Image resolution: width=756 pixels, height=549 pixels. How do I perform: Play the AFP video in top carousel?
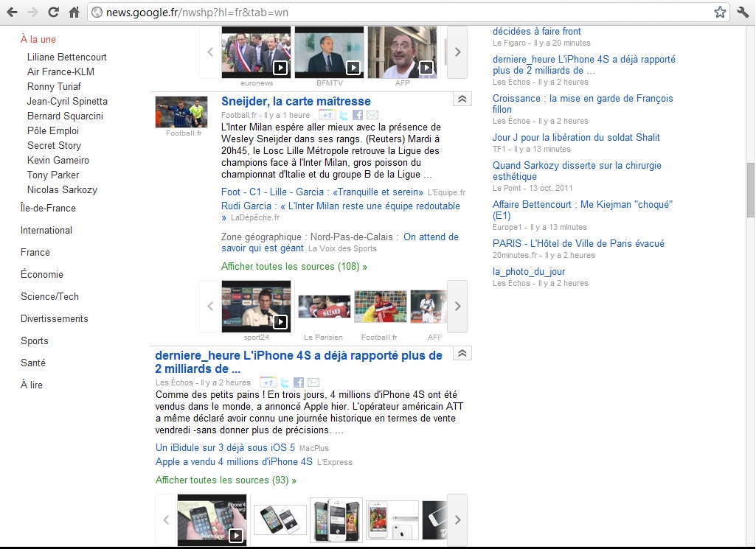tap(403, 52)
